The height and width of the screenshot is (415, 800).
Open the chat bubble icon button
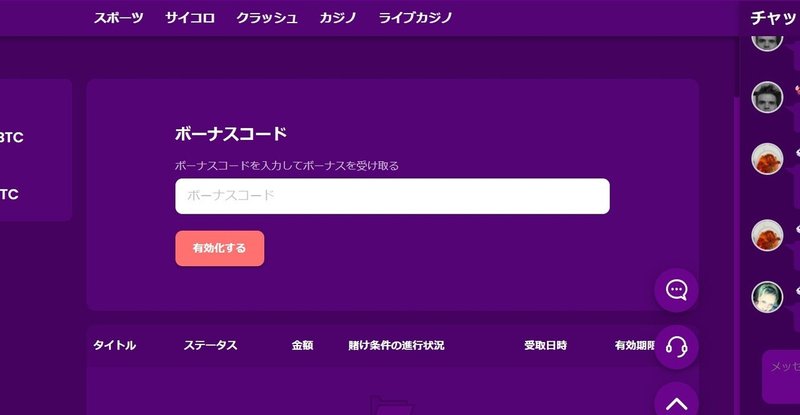point(677,290)
